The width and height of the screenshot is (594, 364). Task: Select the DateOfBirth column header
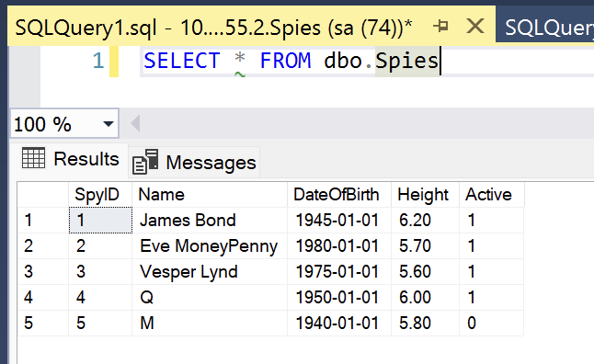[339, 195]
